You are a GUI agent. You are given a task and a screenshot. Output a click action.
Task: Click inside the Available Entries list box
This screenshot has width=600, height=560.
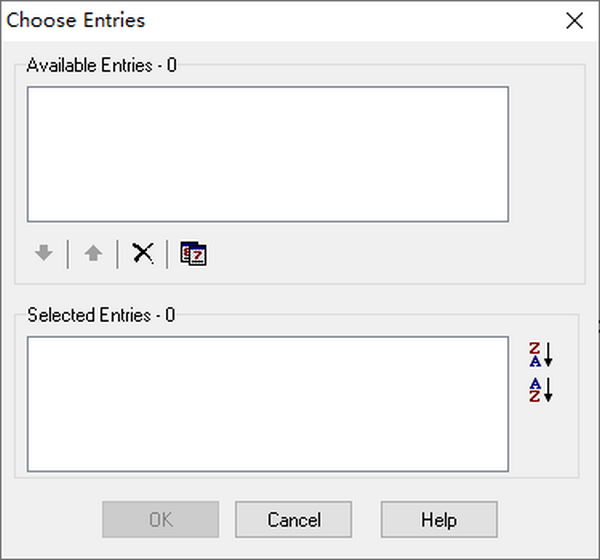(x=267, y=154)
